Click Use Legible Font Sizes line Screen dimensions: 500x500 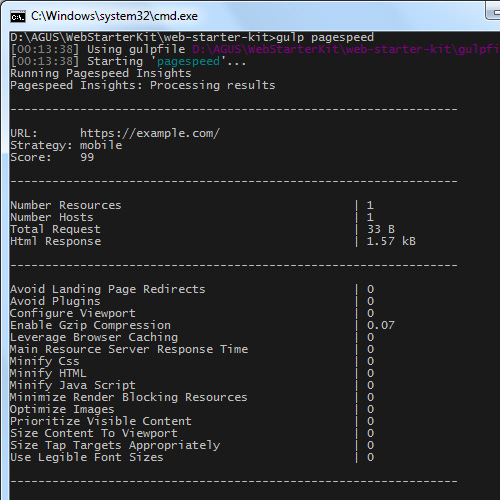[x=87, y=457]
